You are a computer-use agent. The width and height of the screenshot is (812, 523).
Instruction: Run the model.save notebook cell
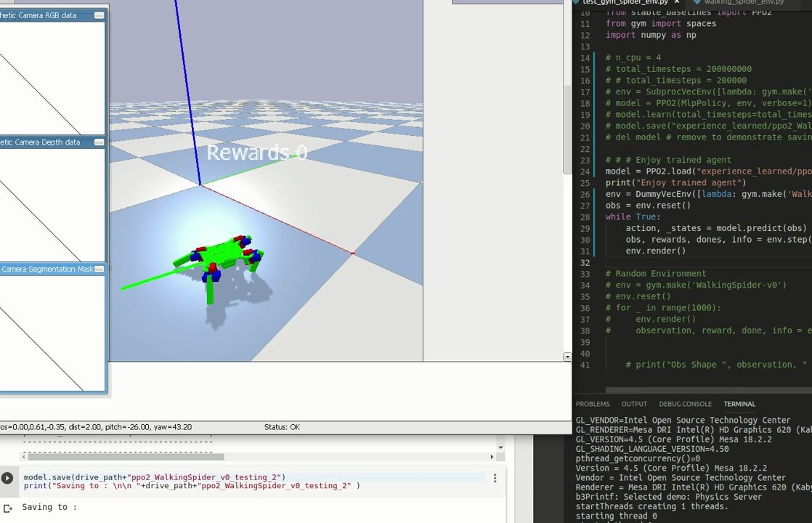(x=7, y=478)
